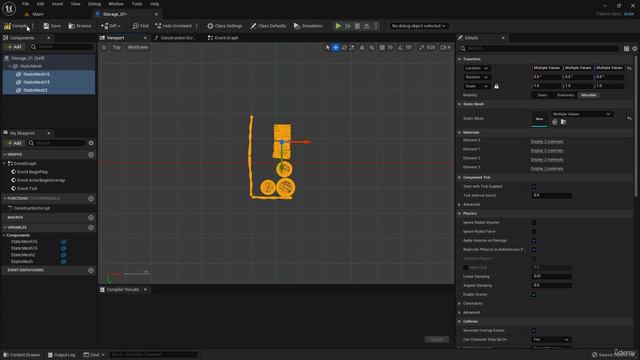The height and width of the screenshot is (360, 640).
Task: Open the Tools menu
Action: [137, 4]
